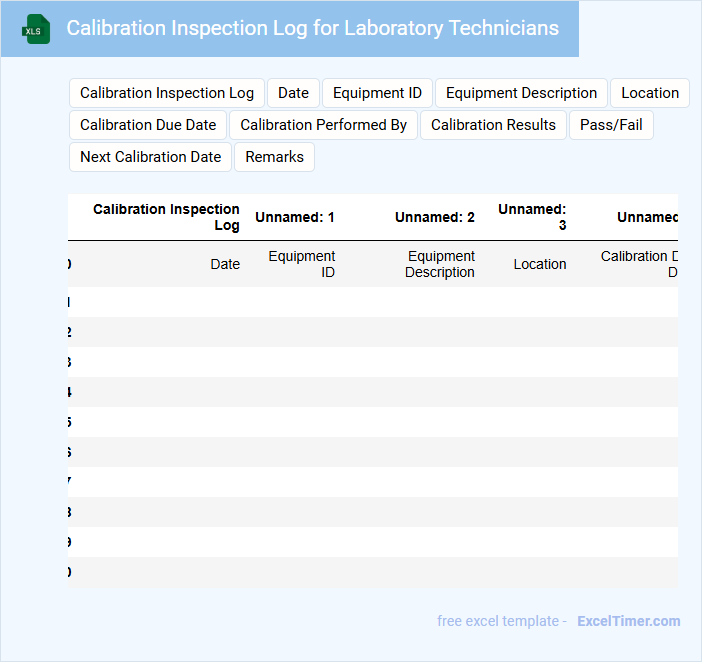Select the Unnamed: 2 column header

coord(434,217)
